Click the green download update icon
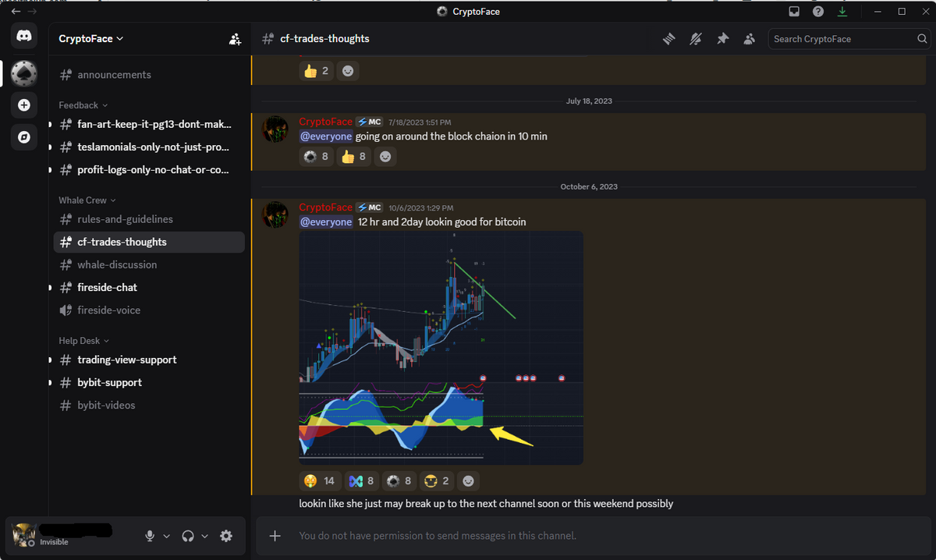The image size is (936, 560). pos(842,12)
